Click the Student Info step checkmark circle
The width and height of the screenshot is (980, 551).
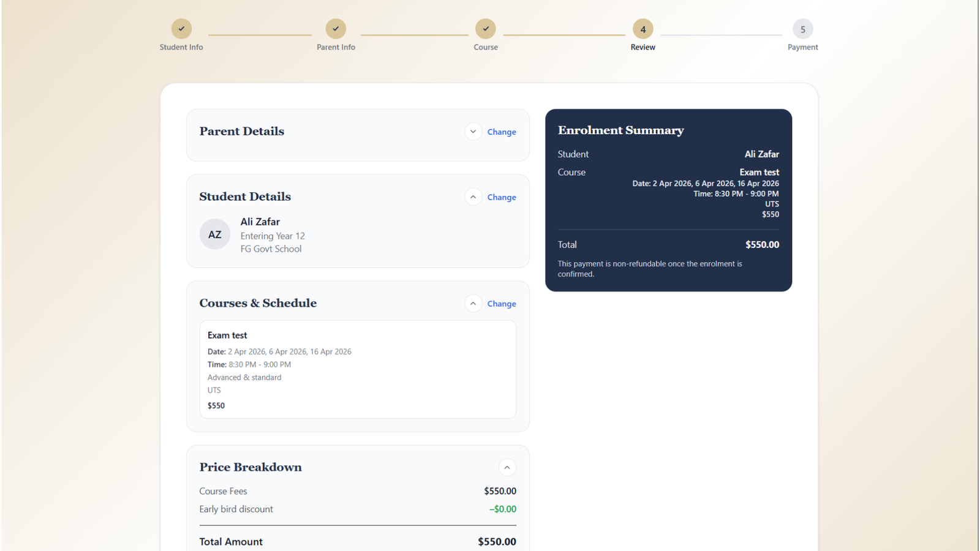181,29
